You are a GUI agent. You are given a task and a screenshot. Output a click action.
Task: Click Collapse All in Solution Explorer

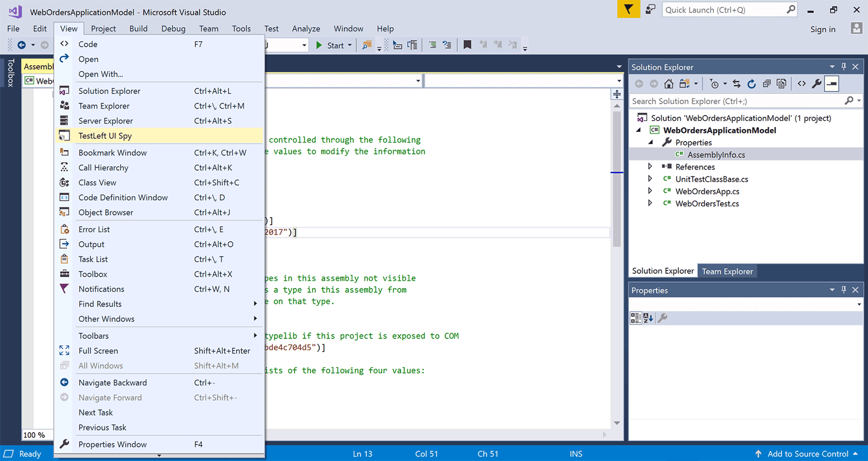click(767, 84)
